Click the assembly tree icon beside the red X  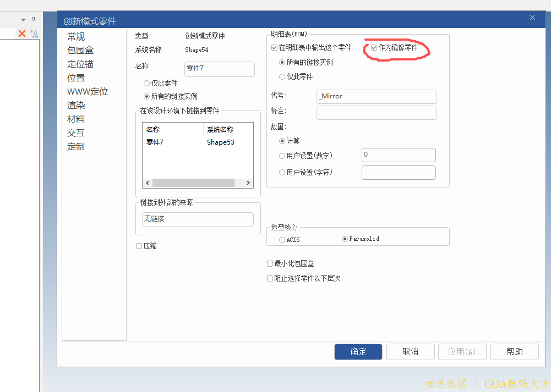coord(34,33)
